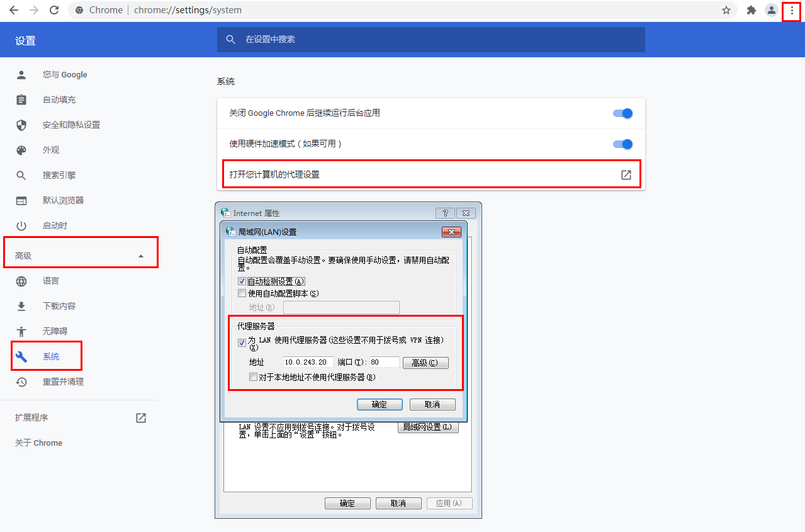Image resolution: width=805 pixels, height=532 pixels.
Task: Click the extensions puzzle piece icon
Action: 751,10
